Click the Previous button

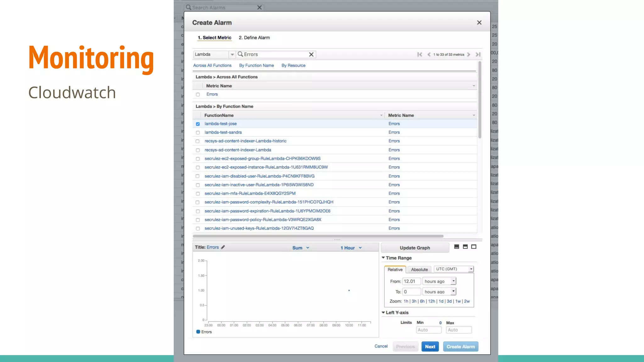(405, 347)
